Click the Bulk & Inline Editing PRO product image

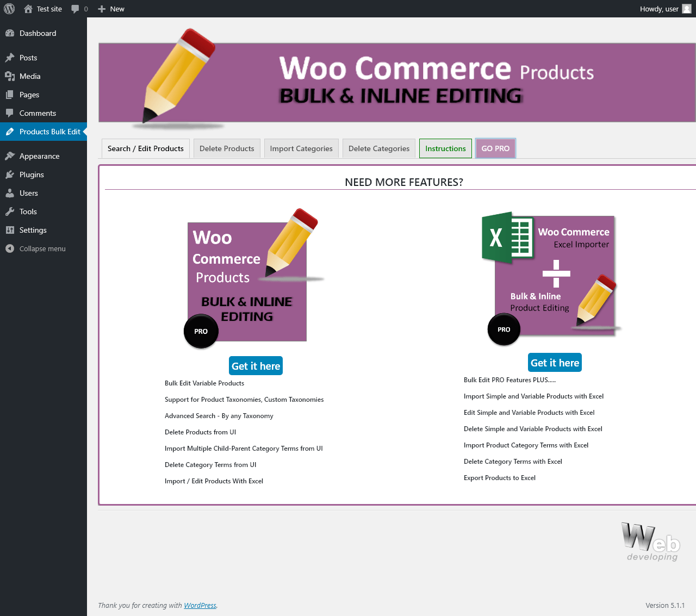(x=254, y=278)
